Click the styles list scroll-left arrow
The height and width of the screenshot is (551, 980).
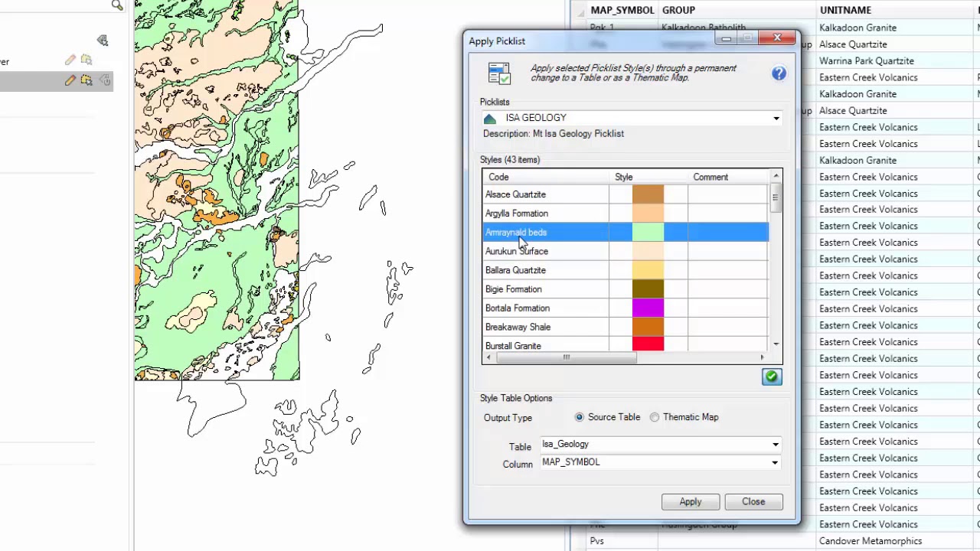[488, 357]
